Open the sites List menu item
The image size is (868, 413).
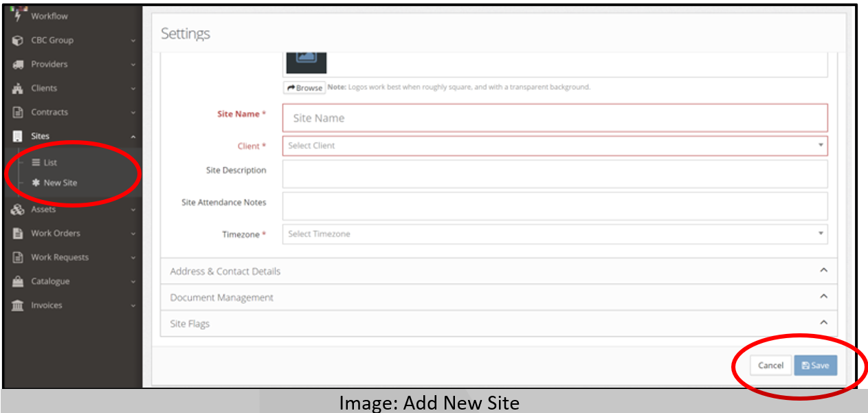pyautogui.click(x=49, y=163)
